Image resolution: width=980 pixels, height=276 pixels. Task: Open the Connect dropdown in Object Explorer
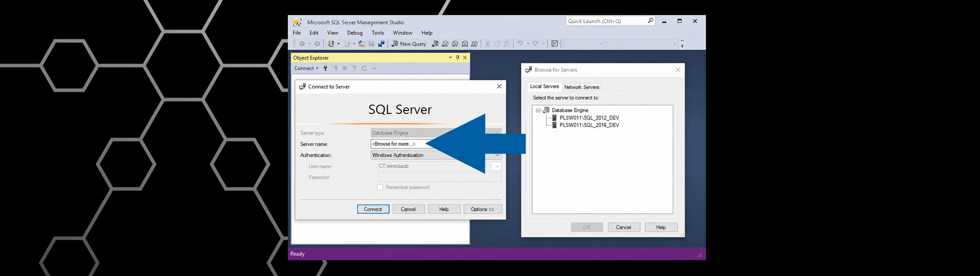tap(306, 68)
